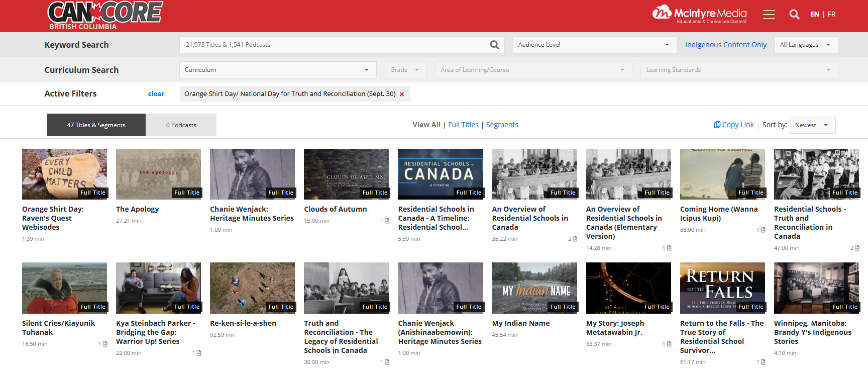Expand the Audience Level dropdown
Image resolution: width=868 pixels, height=368 pixels.
[593, 45]
